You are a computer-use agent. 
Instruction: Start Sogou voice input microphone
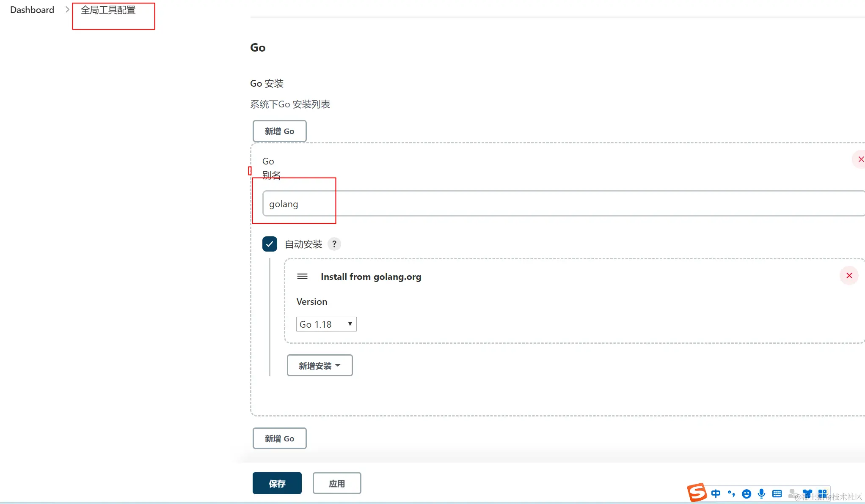click(x=762, y=493)
